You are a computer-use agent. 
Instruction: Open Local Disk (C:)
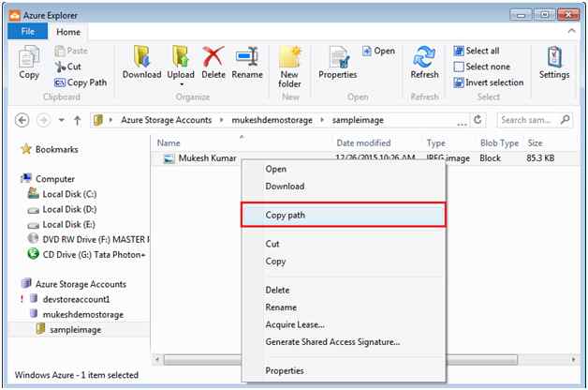[62, 194]
